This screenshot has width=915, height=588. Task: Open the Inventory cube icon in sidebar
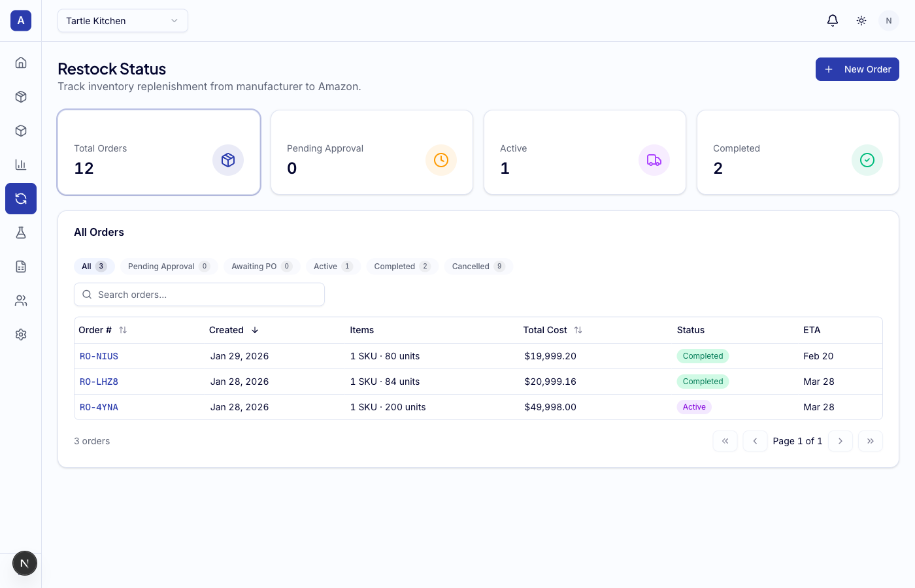(x=20, y=131)
